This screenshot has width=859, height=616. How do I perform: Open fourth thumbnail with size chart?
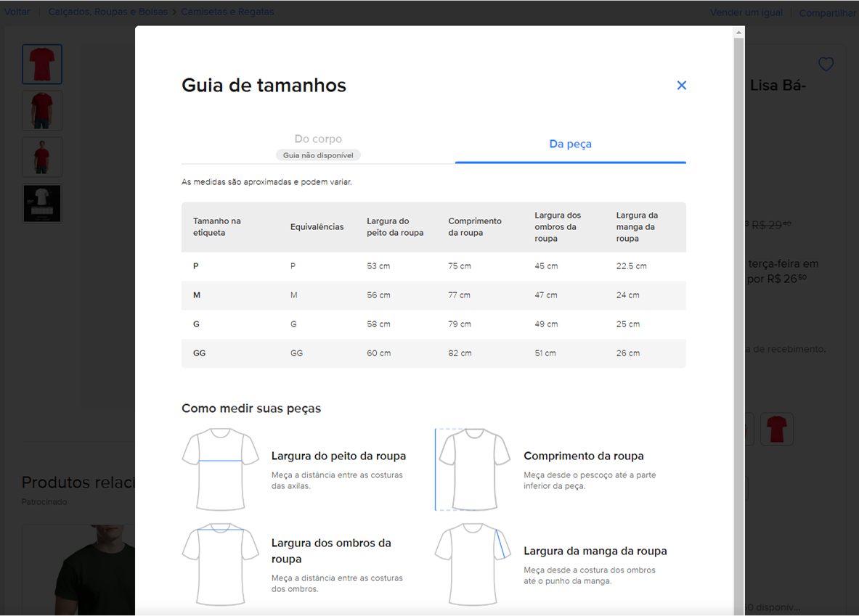point(42,204)
